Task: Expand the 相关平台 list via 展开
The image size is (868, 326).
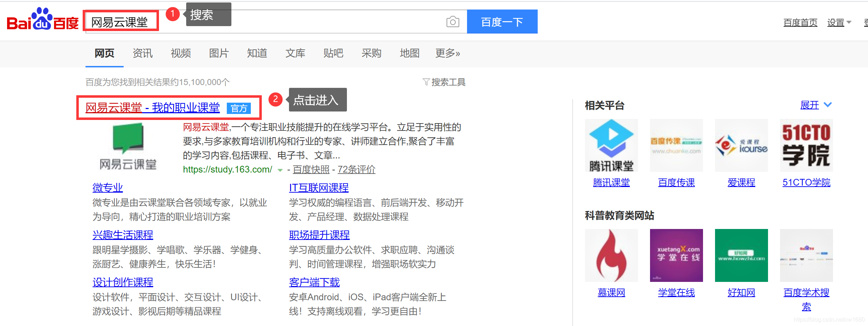Action: 816,105
